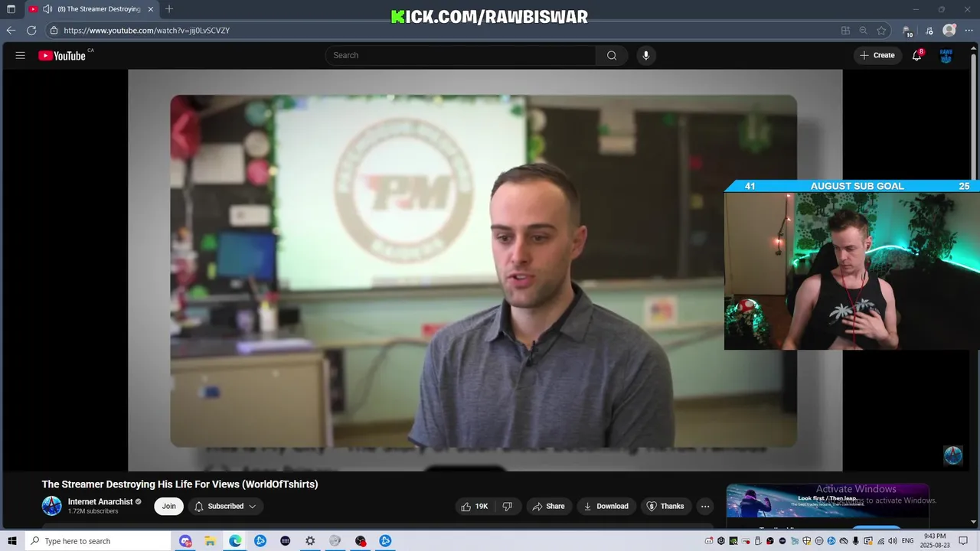Open Edge settings and more menu

click(969, 31)
